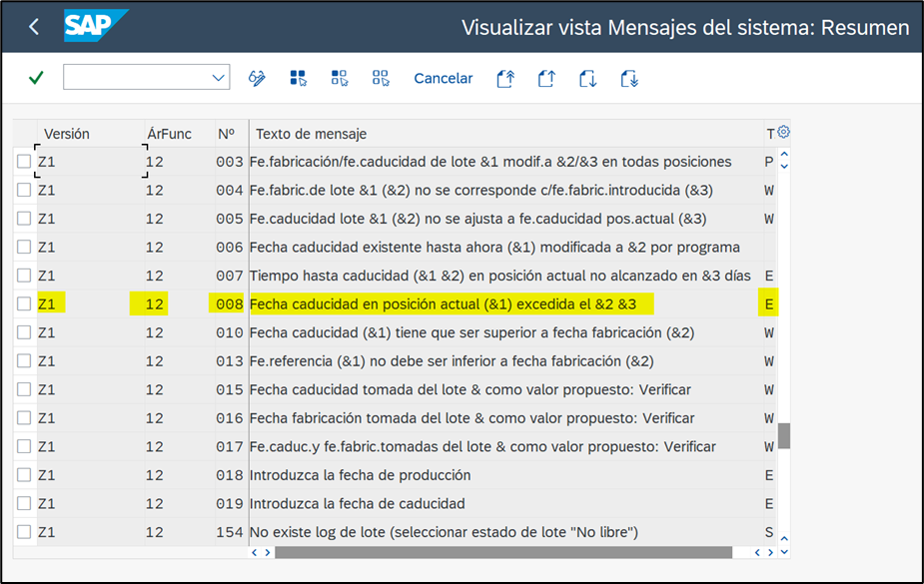Image resolution: width=924 pixels, height=584 pixels.
Task: Click the Select Block icon
Action: coord(340,78)
